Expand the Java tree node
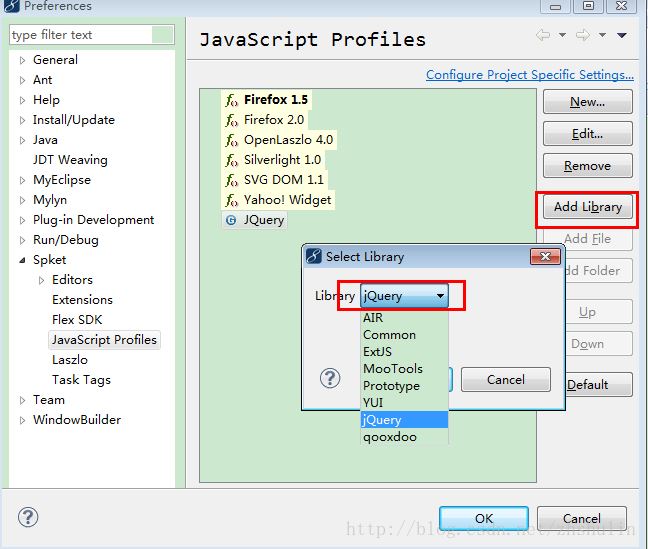This screenshot has width=648, height=549. 22,140
